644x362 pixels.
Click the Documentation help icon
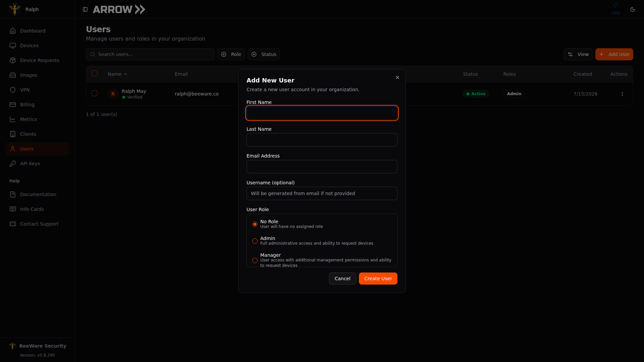click(x=13, y=194)
